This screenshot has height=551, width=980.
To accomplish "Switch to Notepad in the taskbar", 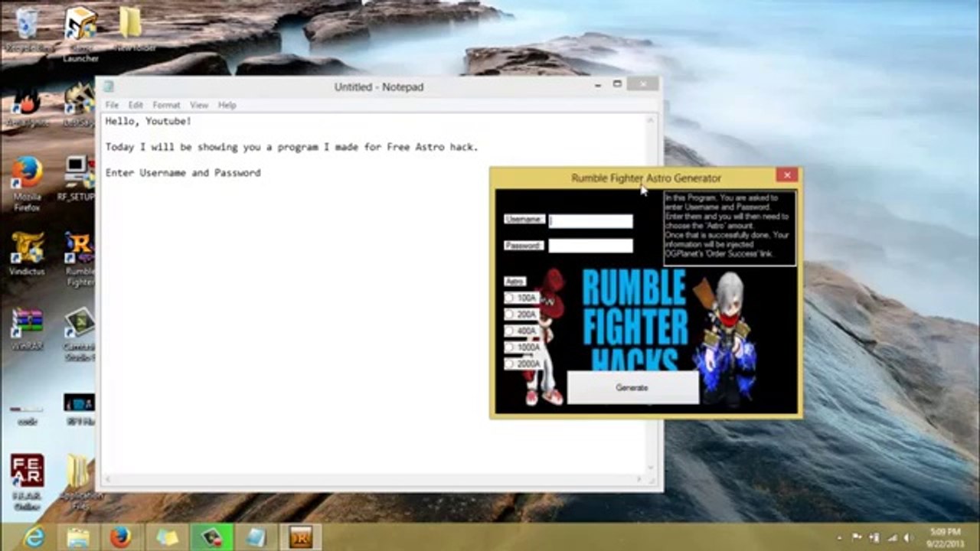I will (x=256, y=537).
